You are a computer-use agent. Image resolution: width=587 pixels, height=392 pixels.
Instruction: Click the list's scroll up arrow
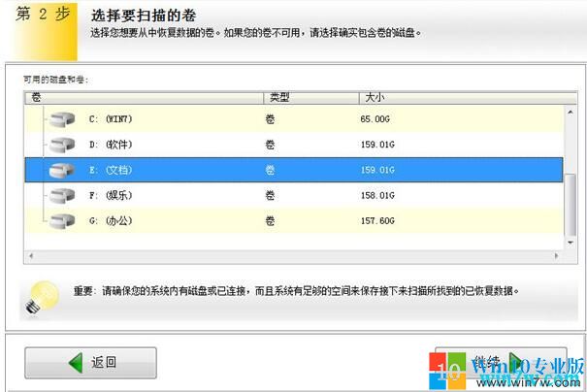tap(571, 112)
